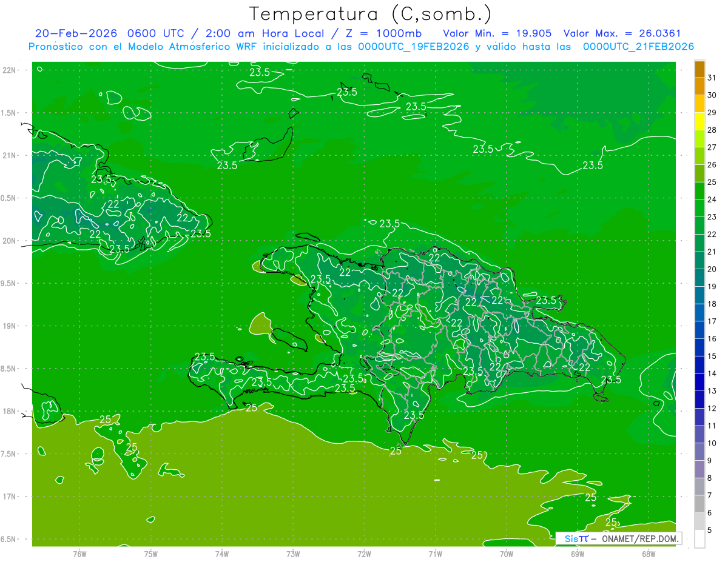This screenshot has height=562, width=728.
Task: Click the '19N' latitude axis label
Action: point(10,326)
